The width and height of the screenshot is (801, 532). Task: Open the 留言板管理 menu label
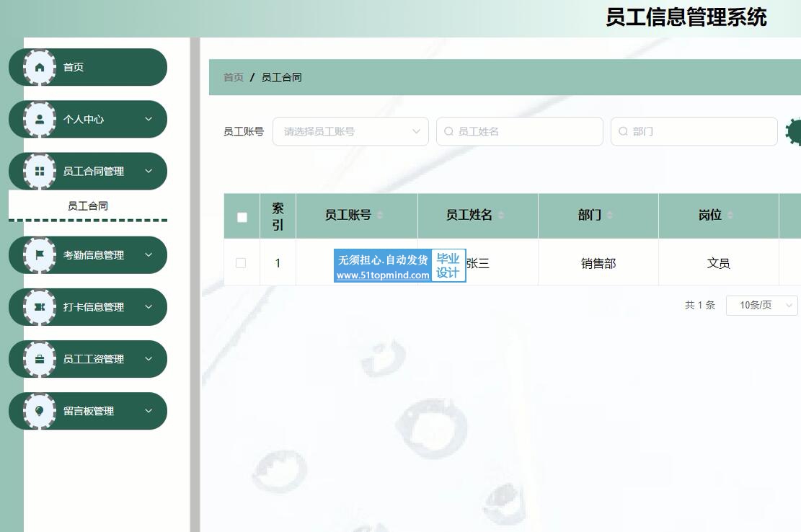pos(89,411)
